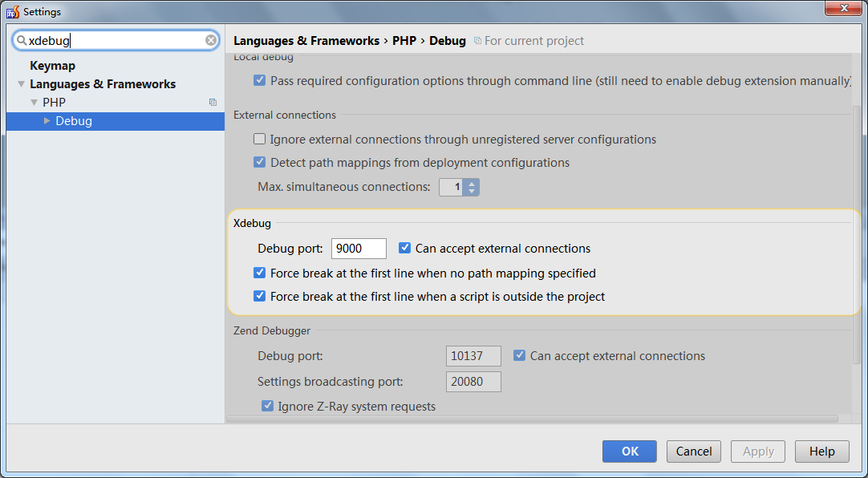Click the Cancel button
Viewport: 868px width, 478px height.
tap(694, 452)
